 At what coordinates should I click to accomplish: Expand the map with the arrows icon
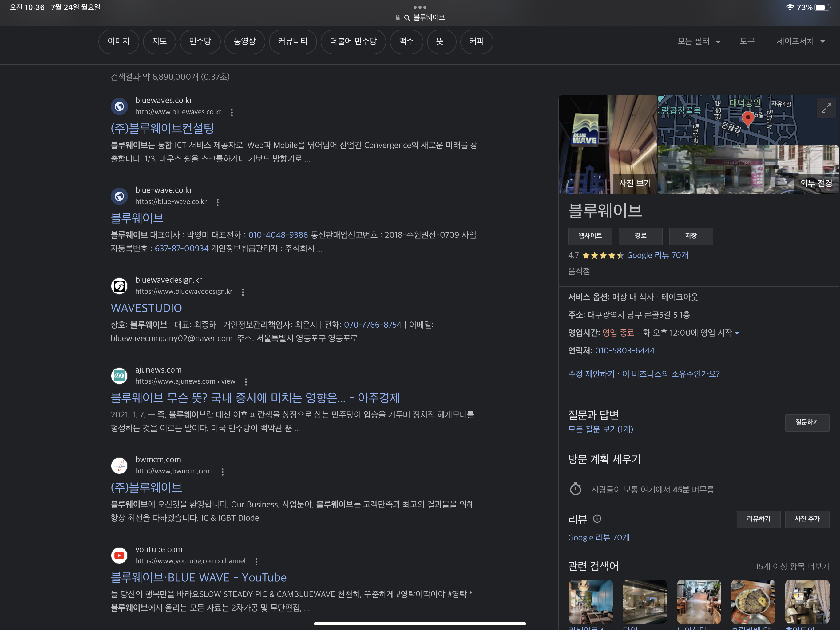pyautogui.click(x=826, y=108)
